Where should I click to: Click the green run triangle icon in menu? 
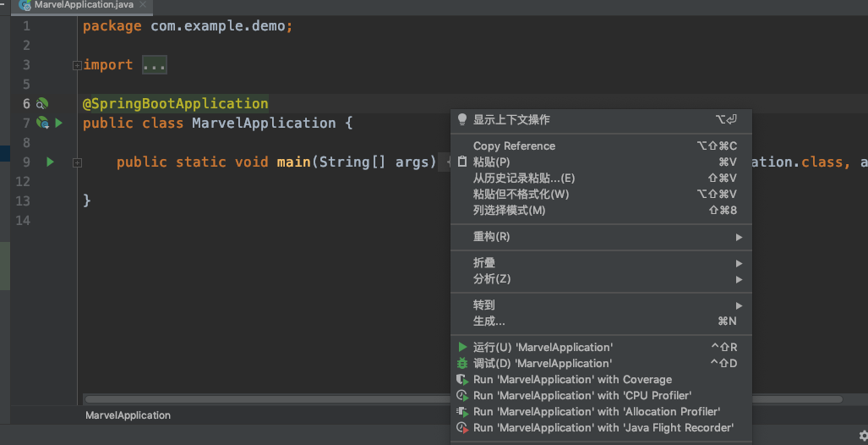click(462, 347)
